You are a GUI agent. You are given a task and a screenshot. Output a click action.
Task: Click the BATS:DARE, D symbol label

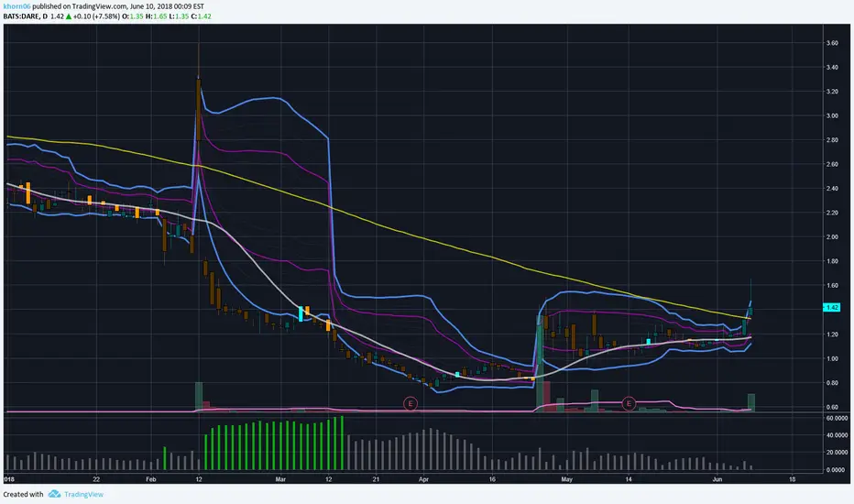click(25, 16)
